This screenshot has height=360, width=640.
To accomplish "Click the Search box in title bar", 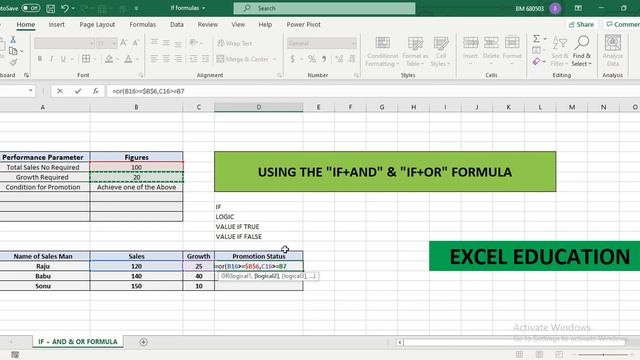I will coord(324,8).
